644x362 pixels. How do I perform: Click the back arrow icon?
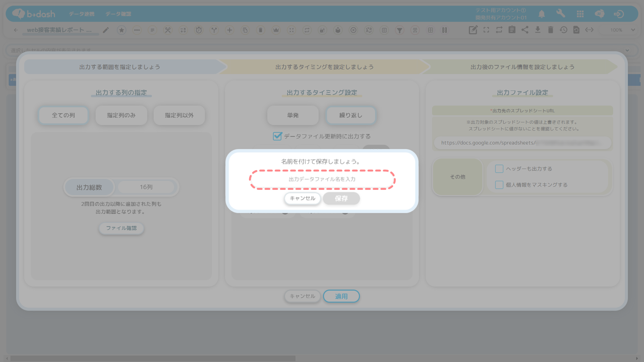[16, 30]
